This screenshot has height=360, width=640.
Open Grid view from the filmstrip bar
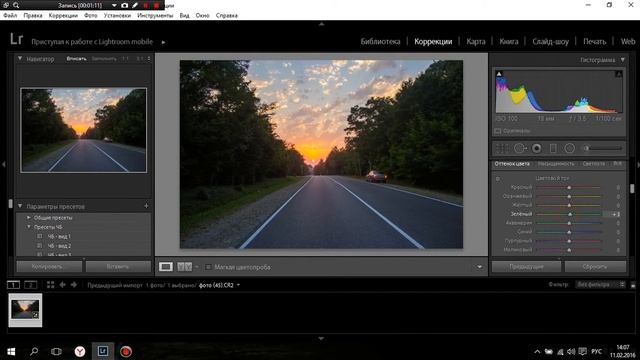point(51,285)
